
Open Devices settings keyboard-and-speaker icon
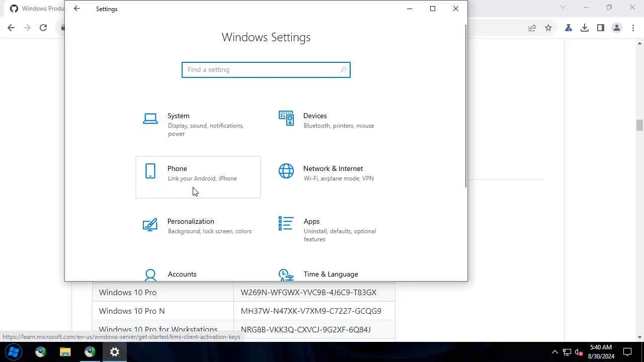pyautogui.click(x=286, y=118)
